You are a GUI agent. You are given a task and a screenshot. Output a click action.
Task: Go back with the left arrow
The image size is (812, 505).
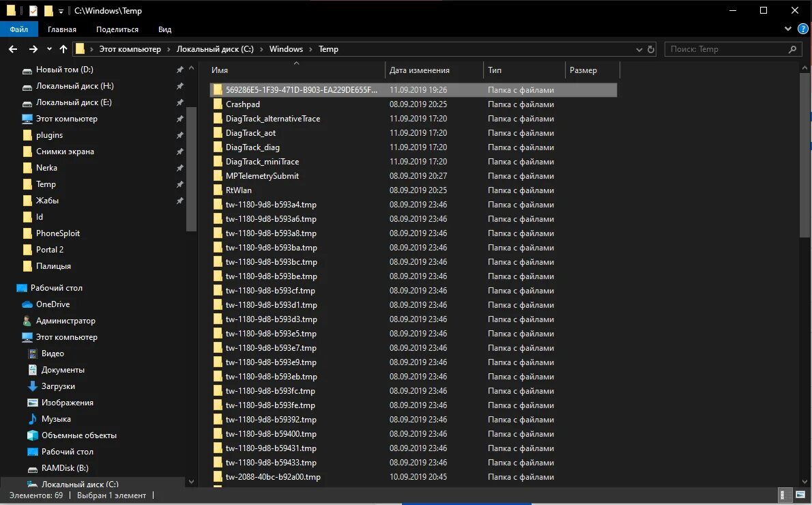tap(13, 49)
